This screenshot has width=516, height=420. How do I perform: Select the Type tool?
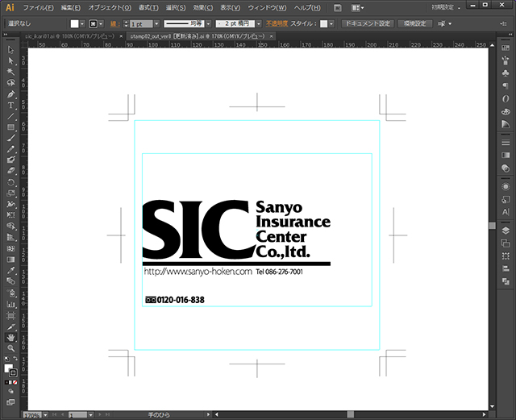[x=10, y=105]
